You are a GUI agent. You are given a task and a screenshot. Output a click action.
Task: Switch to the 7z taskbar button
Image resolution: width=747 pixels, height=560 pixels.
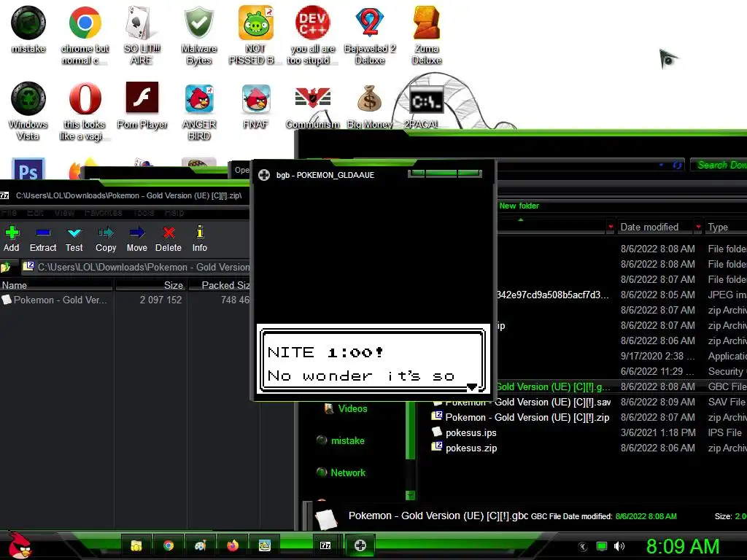tap(325, 545)
